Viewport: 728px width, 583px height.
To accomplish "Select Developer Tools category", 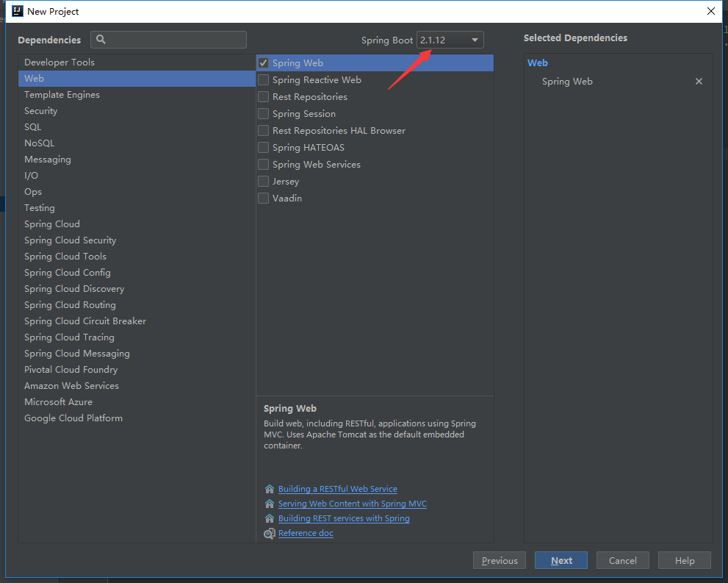I will (x=137, y=62).
